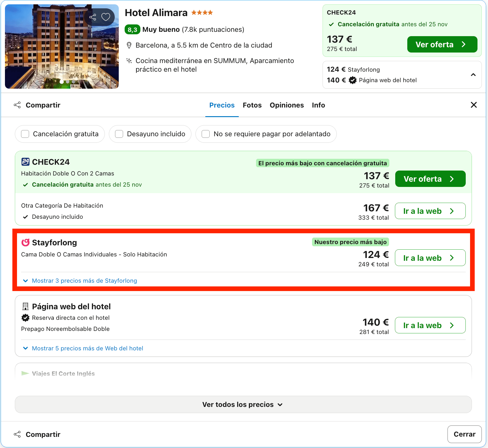Click Ver oferta for 137 € double room

[430, 179]
